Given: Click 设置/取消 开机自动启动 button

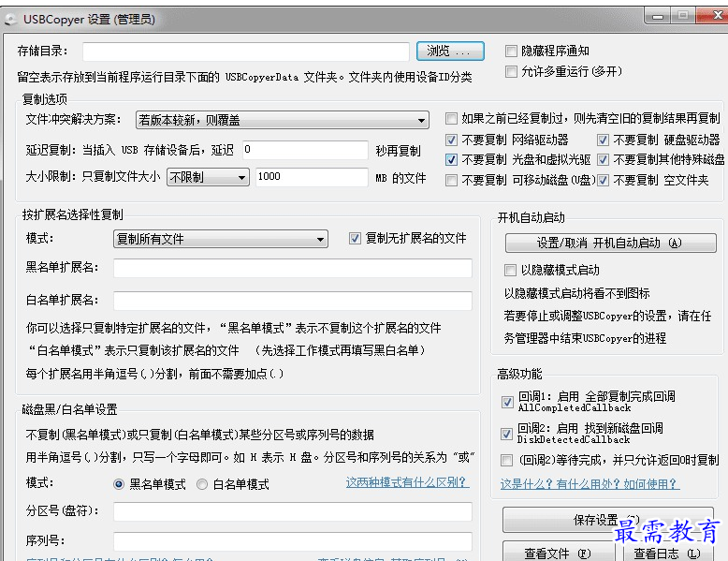Looking at the screenshot, I should pos(610,244).
